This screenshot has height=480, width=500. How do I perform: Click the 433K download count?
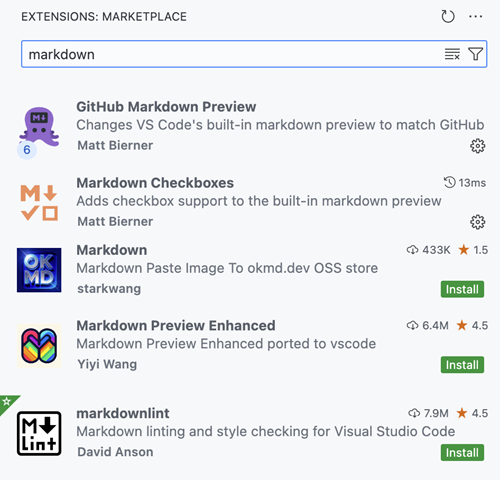[428, 250]
